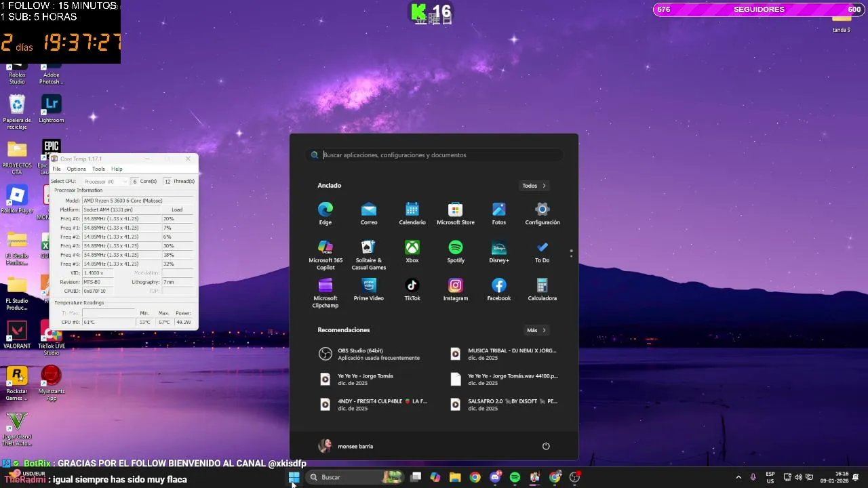Select the VALORANT desktop shortcut
Image resolution: width=868 pixels, height=488 pixels.
tap(17, 335)
